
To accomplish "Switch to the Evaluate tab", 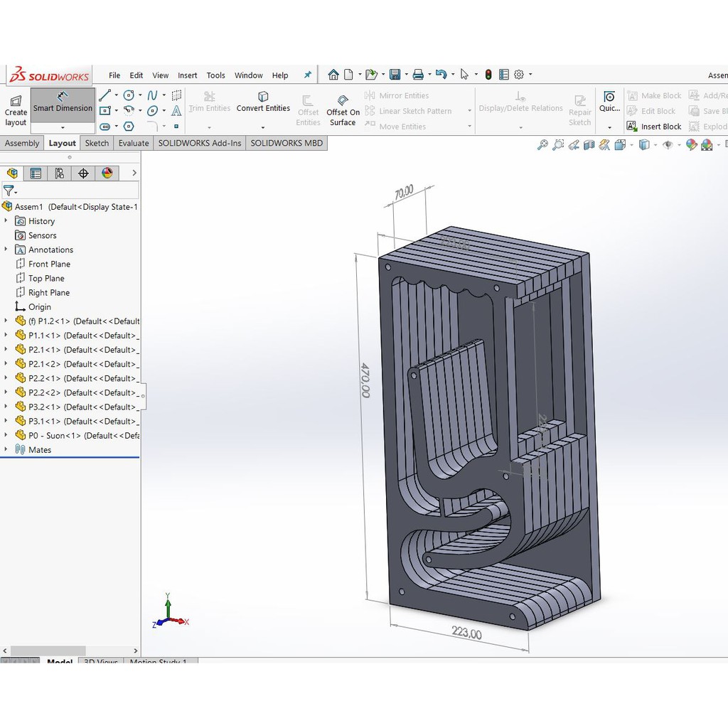I will (134, 143).
